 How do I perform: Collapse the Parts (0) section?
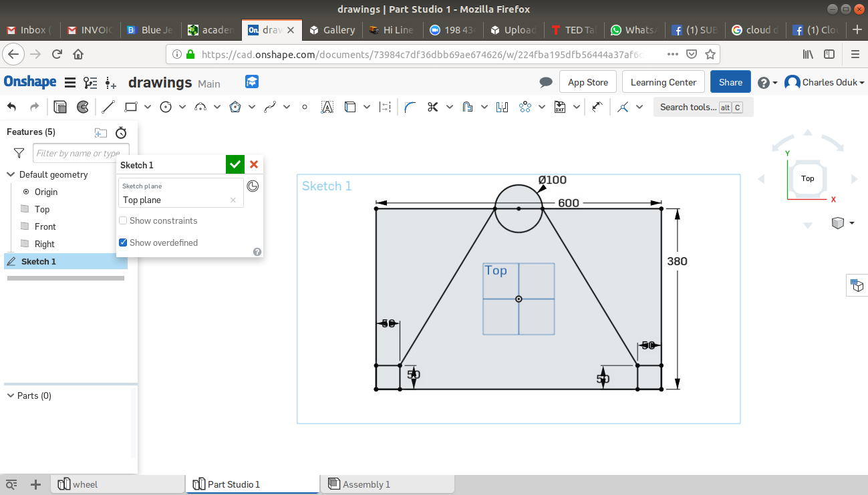click(11, 395)
